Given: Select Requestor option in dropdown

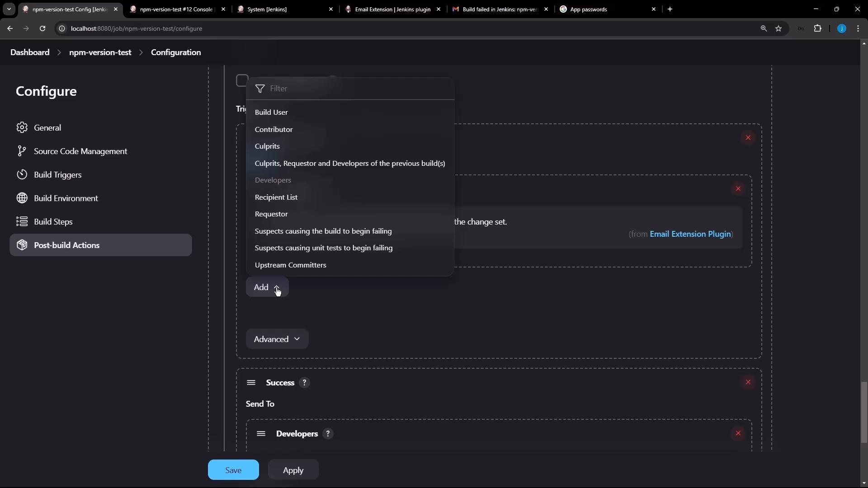Looking at the screenshot, I should pyautogui.click(x=350, y=214).
